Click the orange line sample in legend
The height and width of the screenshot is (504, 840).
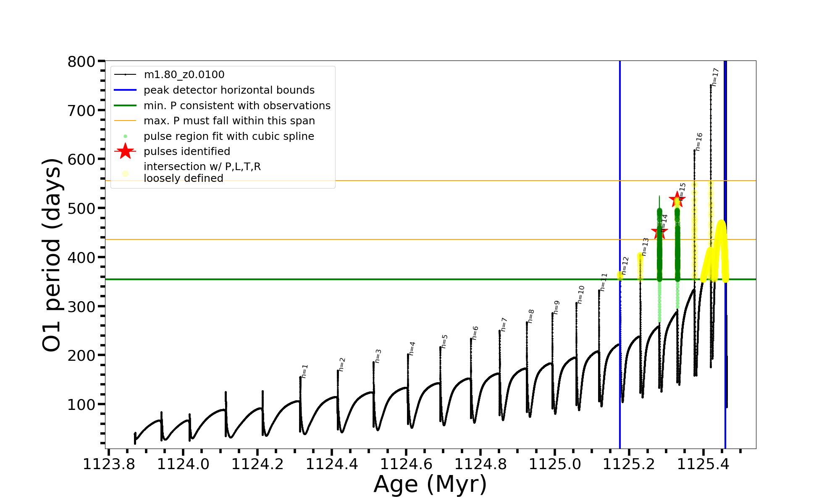click(125, 121)
